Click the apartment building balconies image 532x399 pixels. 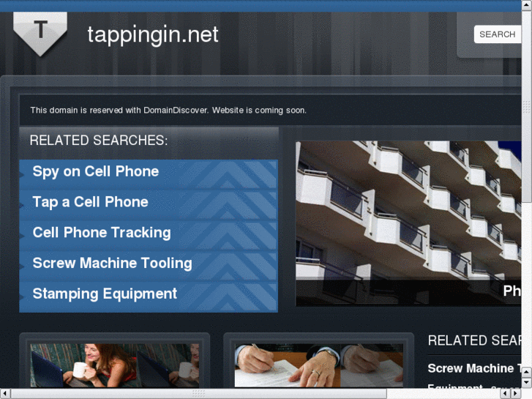tap(408, 223)
